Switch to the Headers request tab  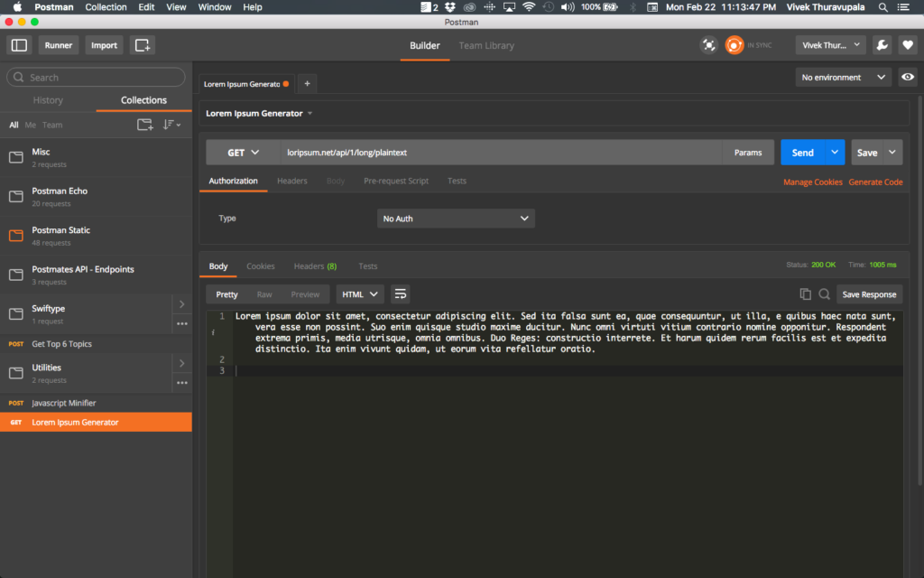(292, 181)
